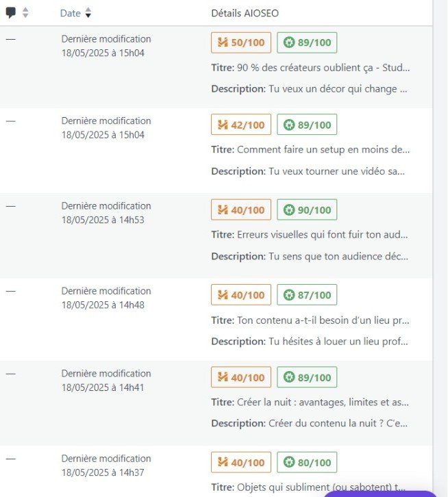The height and width of the screenshot is (497, 448).
Task: Click the 80/100 TruSEO score badge
Action: tap(307, 462)
